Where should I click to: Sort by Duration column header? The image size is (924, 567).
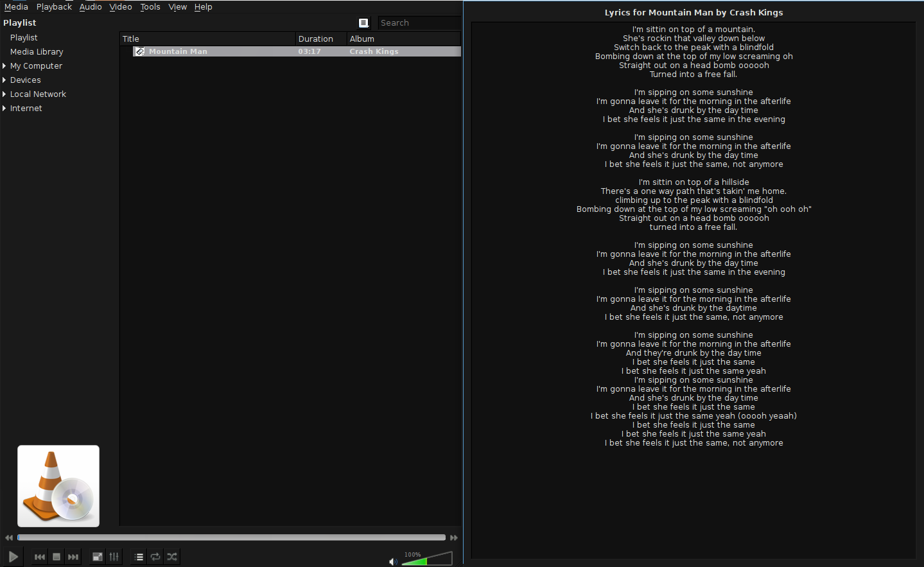[321, 39]
